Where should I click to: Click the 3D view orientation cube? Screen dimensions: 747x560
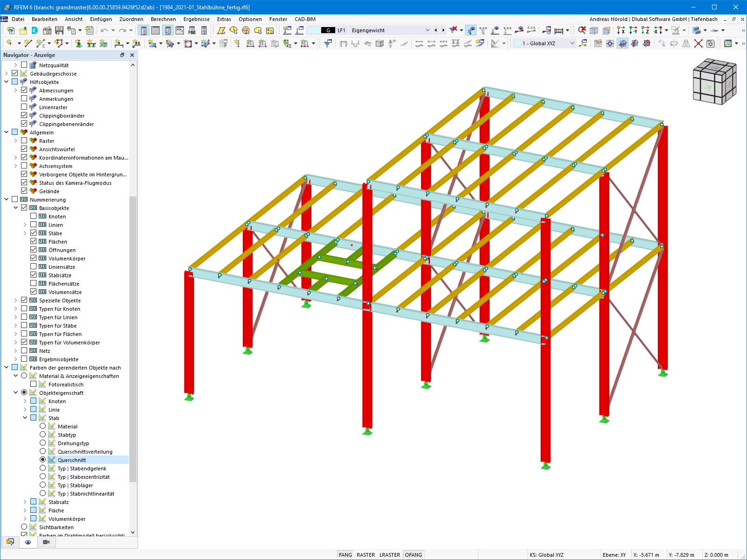tap(714, 81)
